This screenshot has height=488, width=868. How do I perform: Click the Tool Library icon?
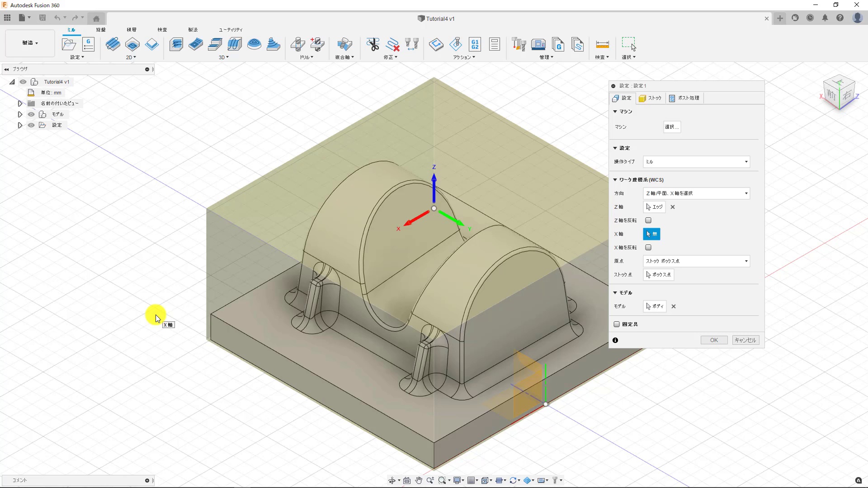click(519, 44)
